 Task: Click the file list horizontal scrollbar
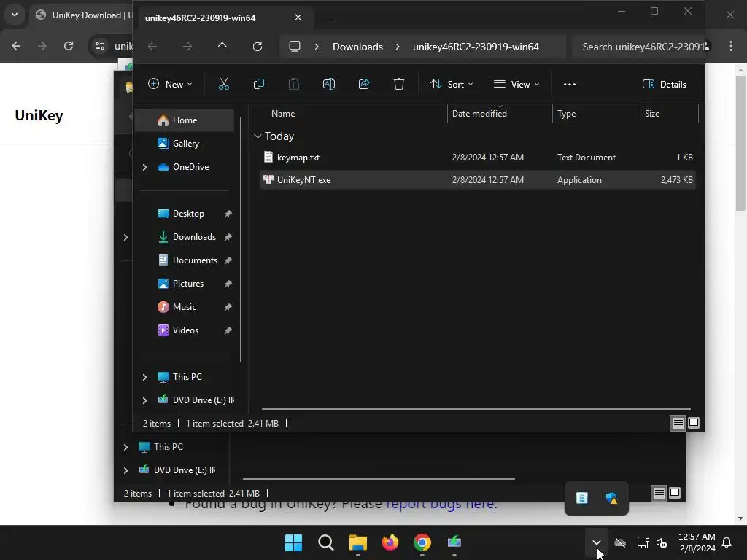tap(476, 409)
